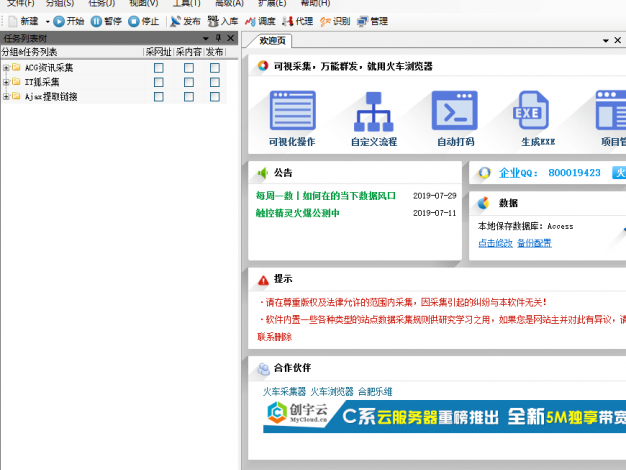The width and height of the screenshot is (626, 470).
Task: Toggle 采内容 checkbox for ACG资讯采集
Action: 189,68
